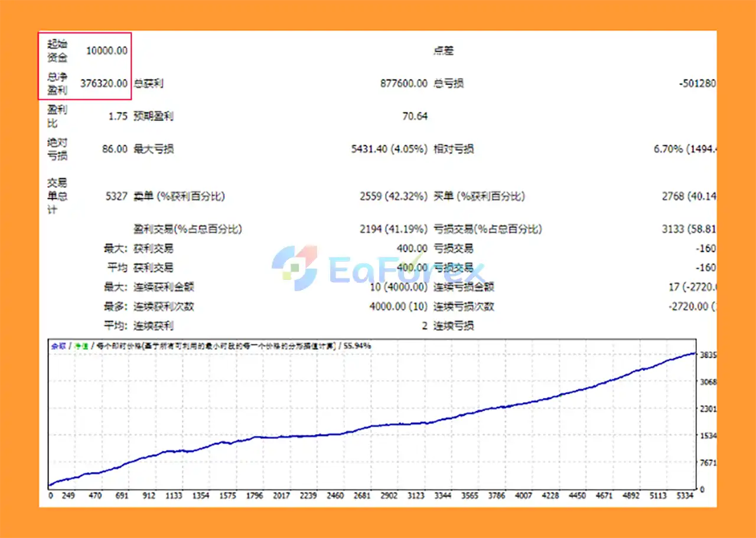756x538 pixels.
Task: Click the x-axis tick labeled 5334
Action: (686, 496)
